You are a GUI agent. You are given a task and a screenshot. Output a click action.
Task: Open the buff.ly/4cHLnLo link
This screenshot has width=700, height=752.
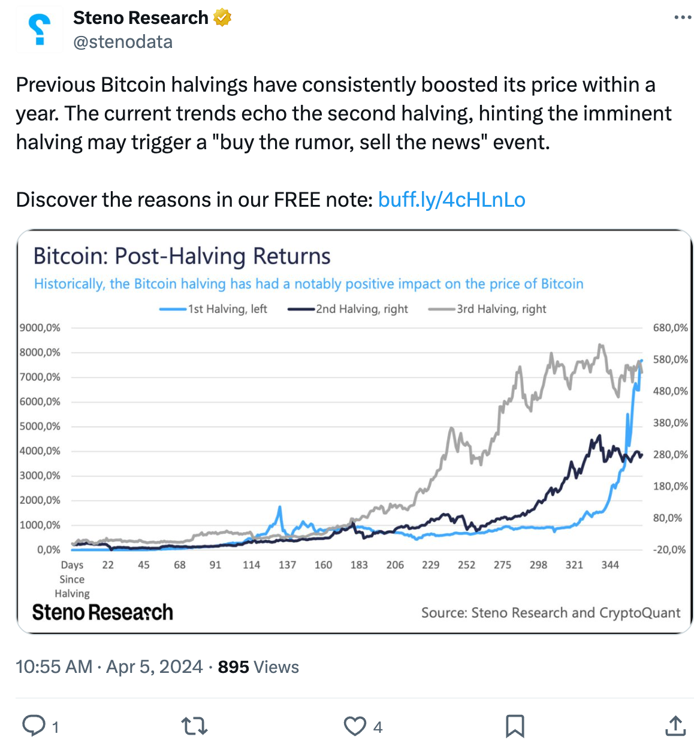pos(451,200)
